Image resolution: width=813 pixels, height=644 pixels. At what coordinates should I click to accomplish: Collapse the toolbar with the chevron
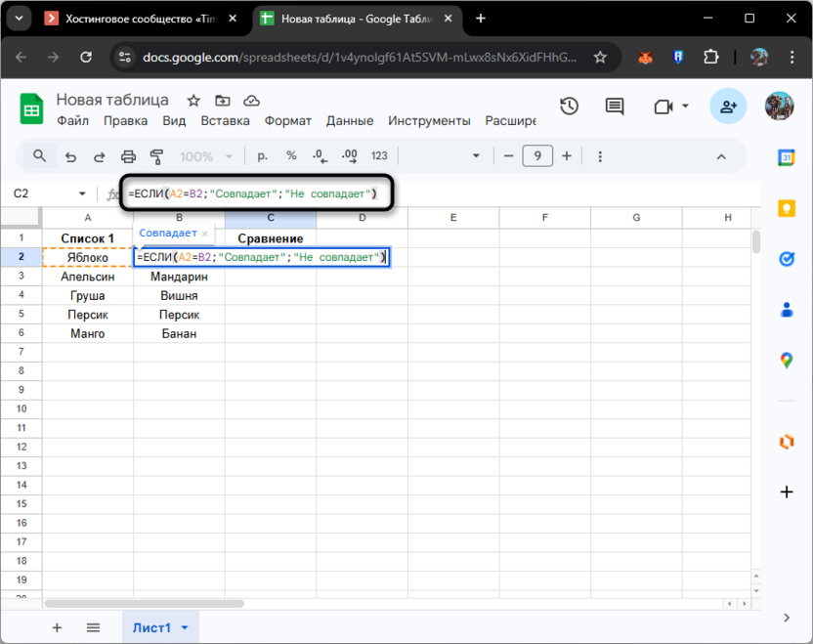click(721, 155)
